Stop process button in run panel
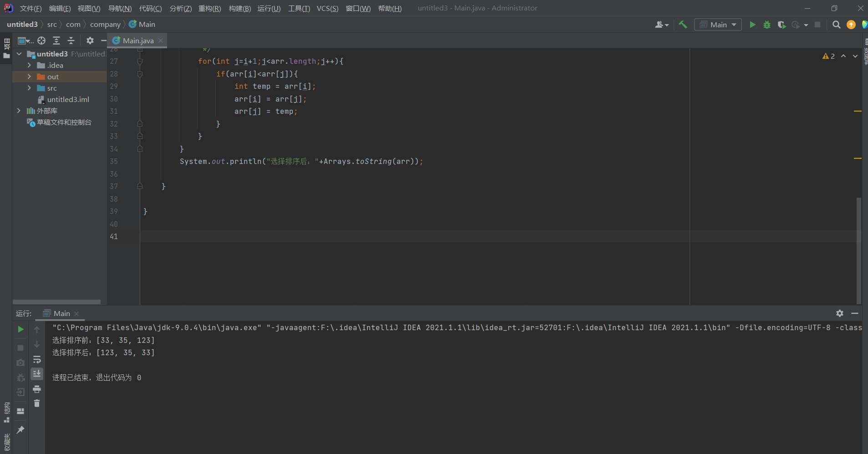Image resolution: width=868 pixels, height=454 pixels. click(x=20, y=348)
